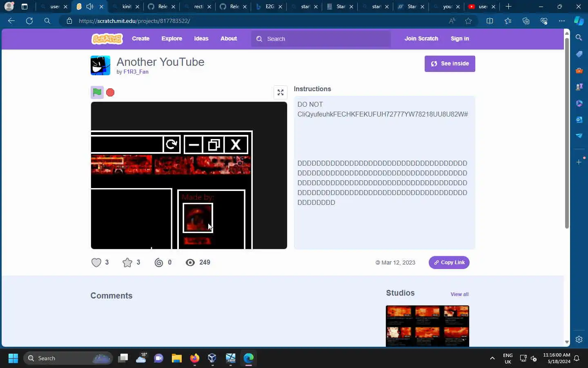Open the About page
This screenshot has height=368, width=588.
pyautogui.click(x=229, y=38)
